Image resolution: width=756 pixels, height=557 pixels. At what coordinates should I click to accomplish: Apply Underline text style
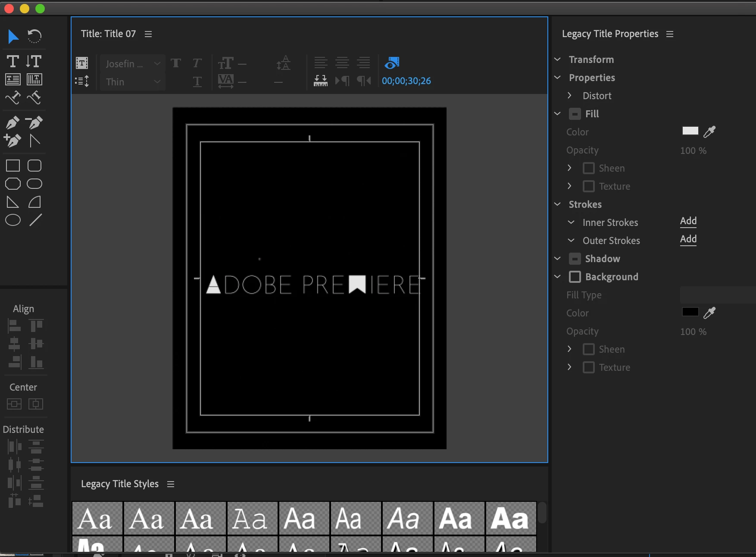197,81
